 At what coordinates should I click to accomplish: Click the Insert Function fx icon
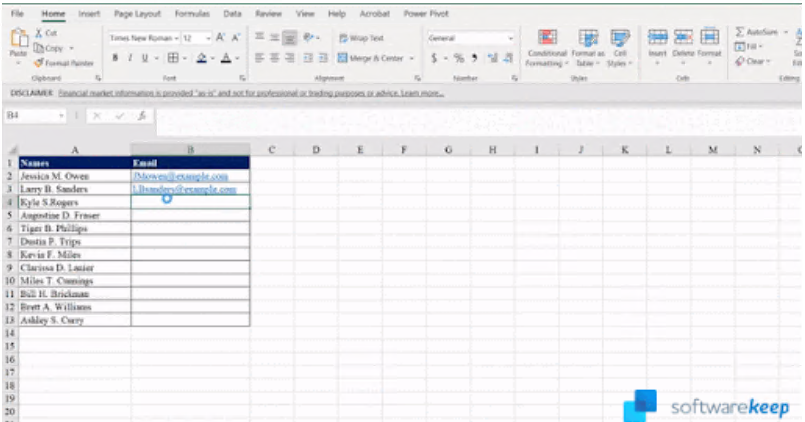[x=143, y=116]
